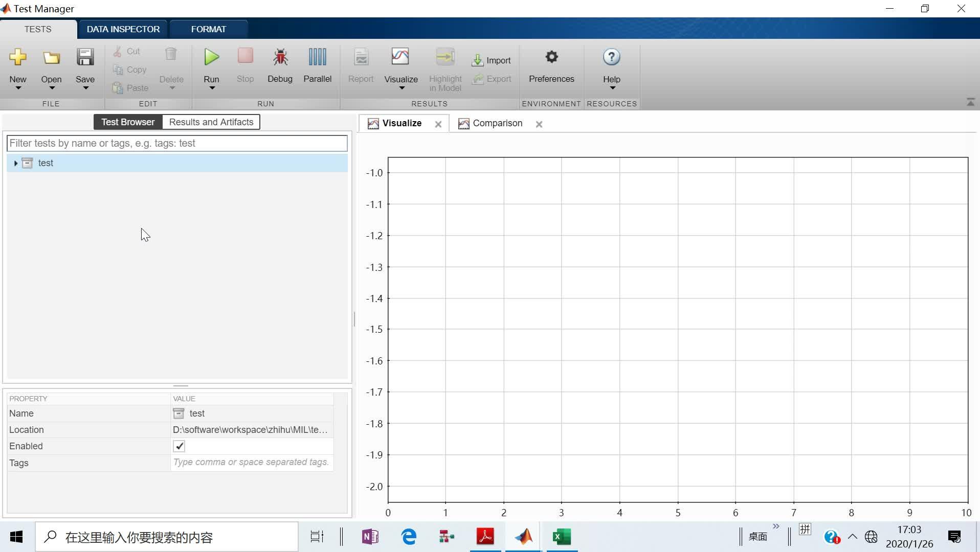Export test results
This screenshot has width=980, height=552.
click(492, 79)
